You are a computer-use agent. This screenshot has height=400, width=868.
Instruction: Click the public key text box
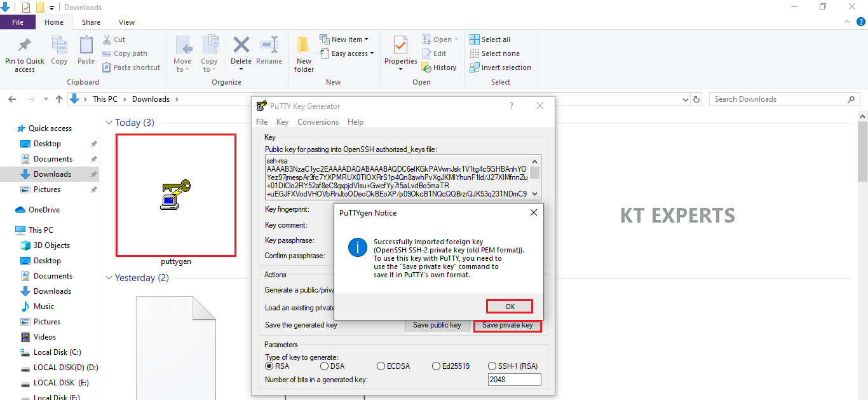[x=398, y=177]
